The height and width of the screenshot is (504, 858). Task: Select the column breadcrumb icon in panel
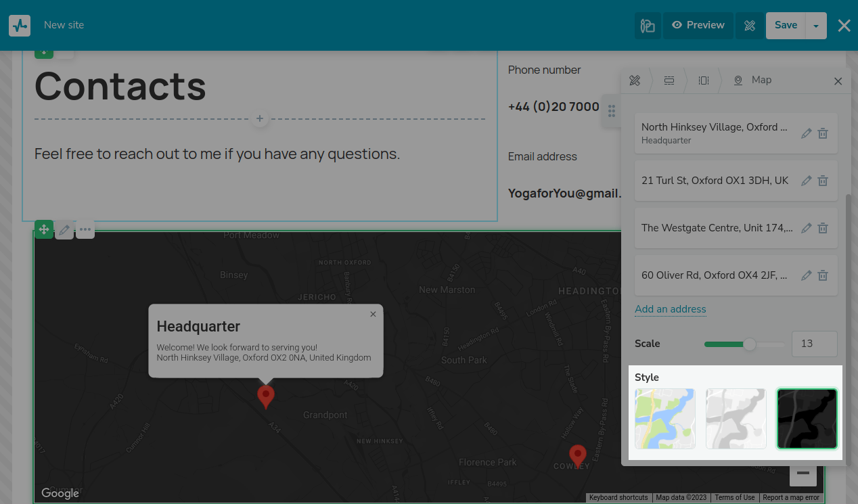[704, 81]
